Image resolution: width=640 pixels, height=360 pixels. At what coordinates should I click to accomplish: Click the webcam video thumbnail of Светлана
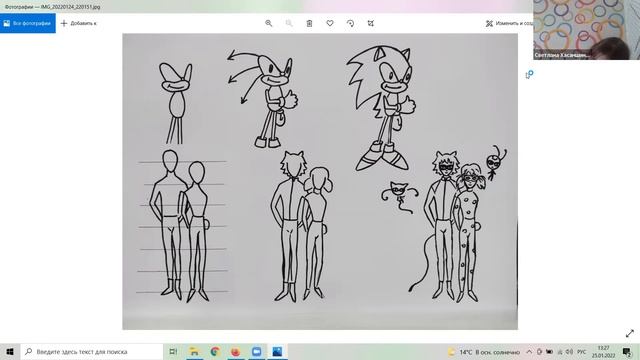[x=587, y=30]
